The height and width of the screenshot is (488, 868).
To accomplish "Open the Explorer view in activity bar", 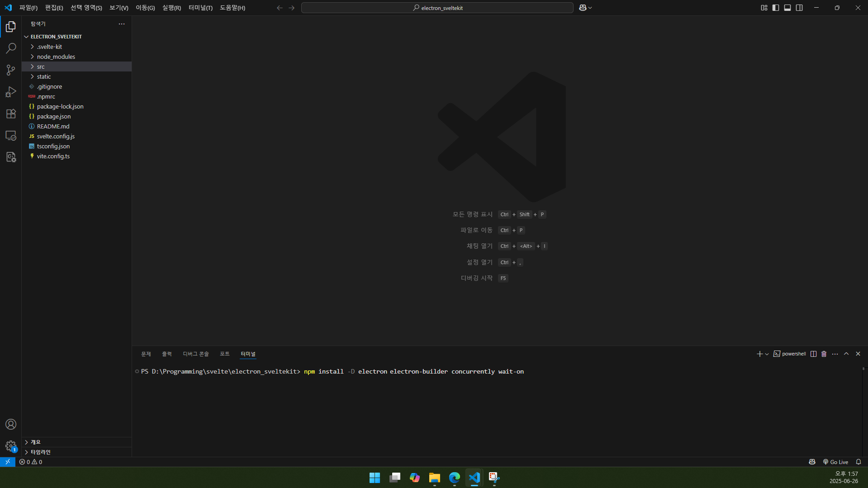I will click(11, 27).
